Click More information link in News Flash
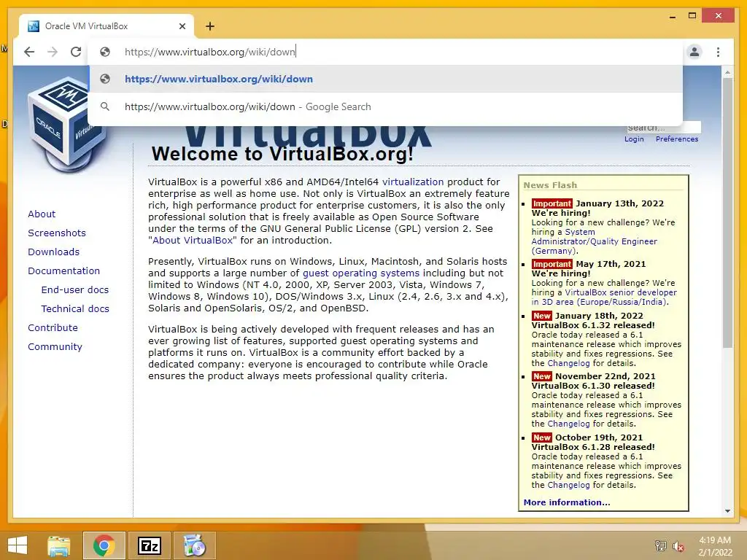The height and width of the screenshot is (560, 747). (x=566, y=502)
